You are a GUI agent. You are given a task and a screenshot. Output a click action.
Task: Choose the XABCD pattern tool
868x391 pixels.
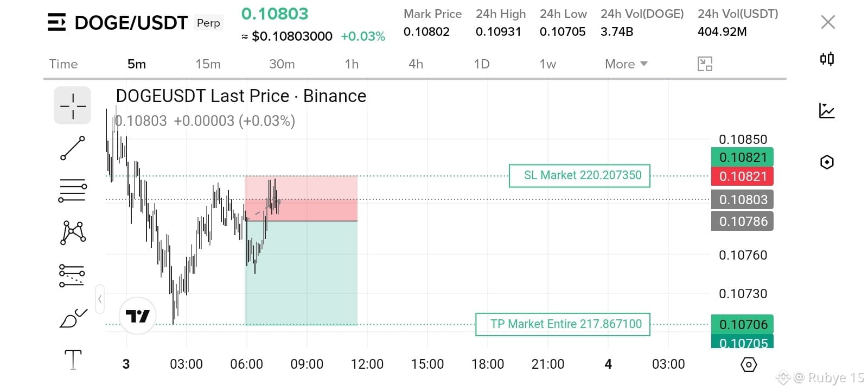(73, 233)
